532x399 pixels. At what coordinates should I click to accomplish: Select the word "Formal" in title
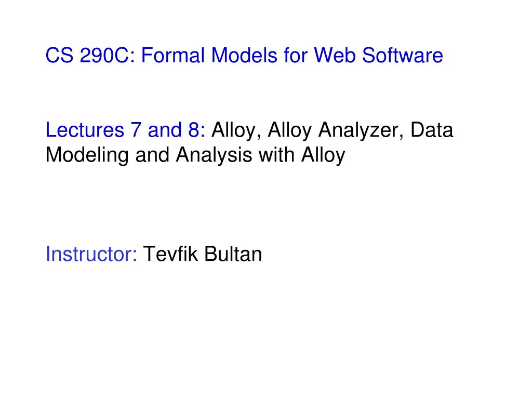173,55
